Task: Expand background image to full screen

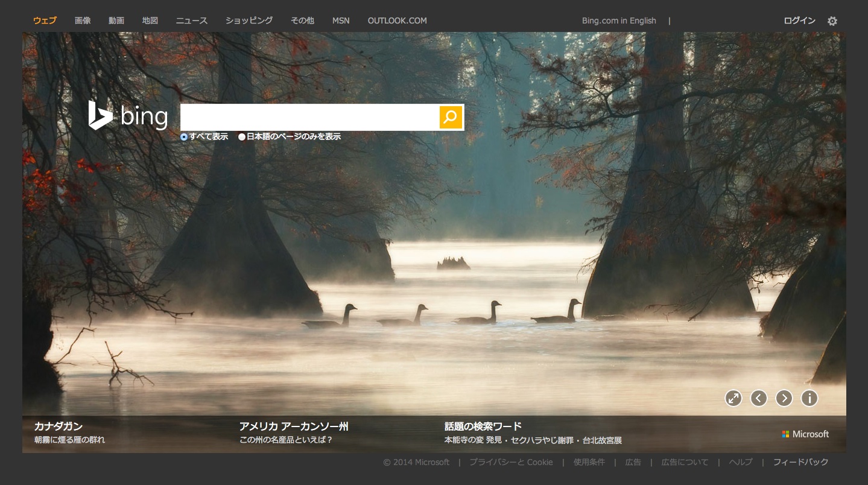Action: pos(733,398)
